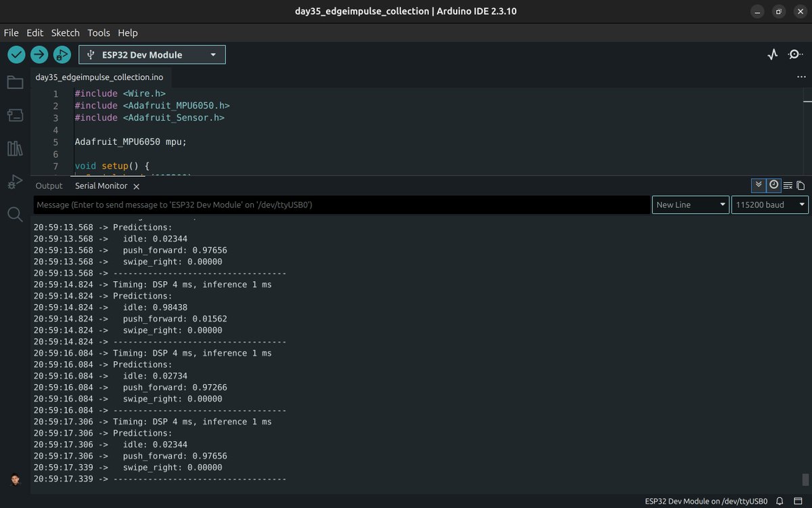
Task: Open the Search panel magnifier in sidebar
Action: point(15,215)
